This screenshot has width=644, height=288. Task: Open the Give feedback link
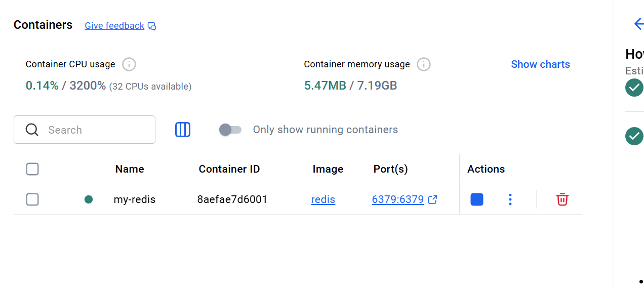114,26
